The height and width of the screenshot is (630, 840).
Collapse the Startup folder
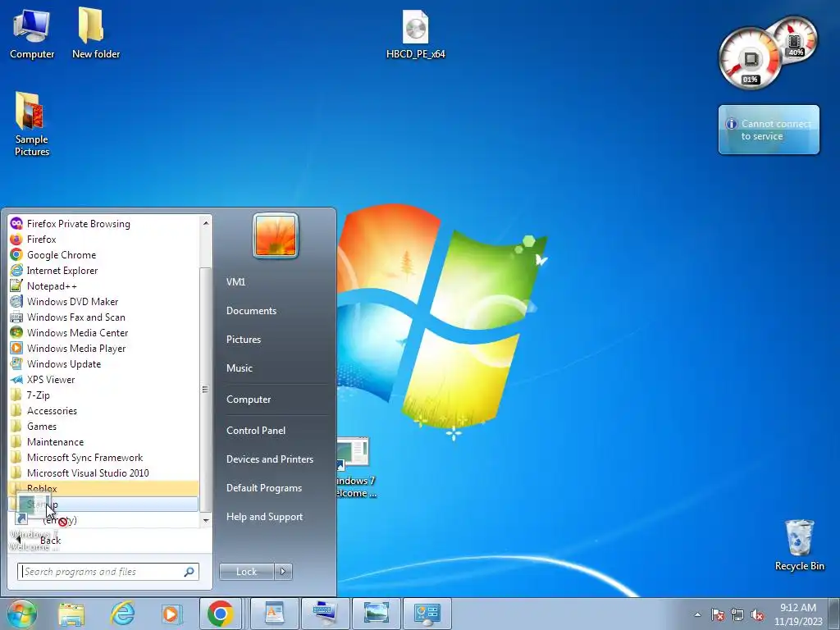(103, 504)
